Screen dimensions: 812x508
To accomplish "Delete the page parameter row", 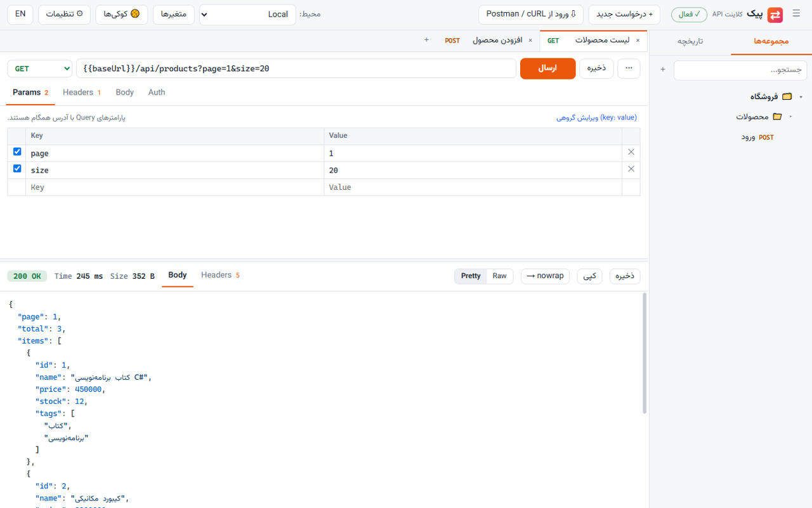I will click(631, 152).
